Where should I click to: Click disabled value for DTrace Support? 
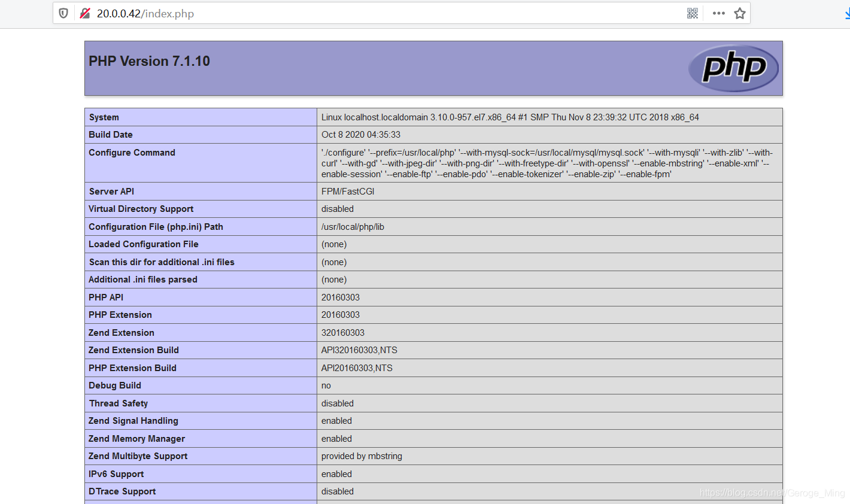[x=338, y=491]
